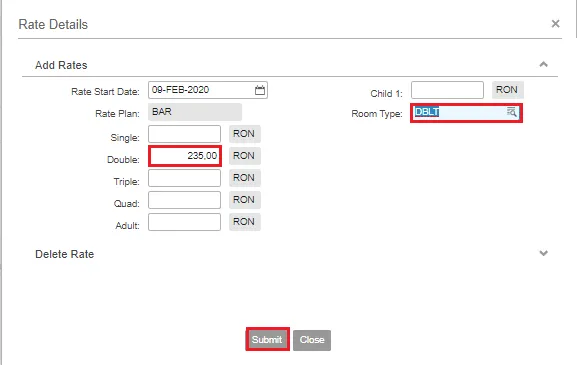This screenshot has width=577, height=365.
Task: Click the Add Rates section heading
Action: (x=61, y=65)
